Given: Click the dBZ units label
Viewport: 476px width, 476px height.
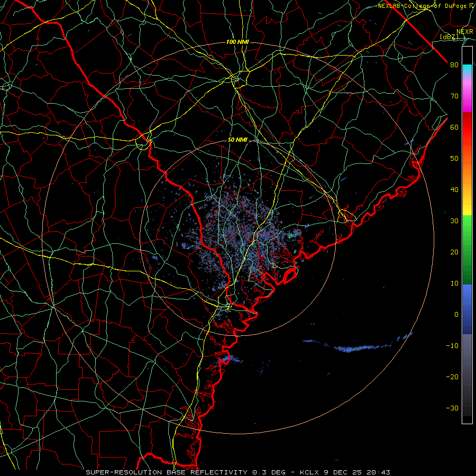Looking at the screenshot, I should (450, 37).
